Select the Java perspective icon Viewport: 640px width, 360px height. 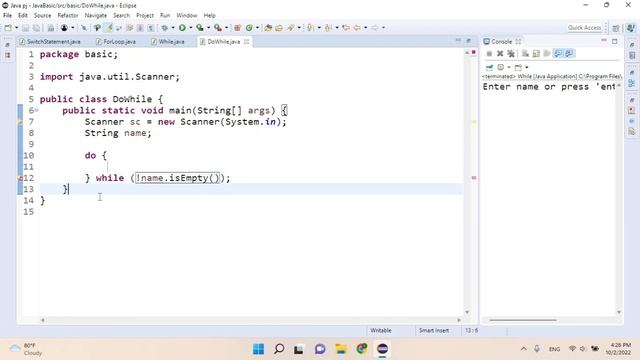click(x=631, y=28)
